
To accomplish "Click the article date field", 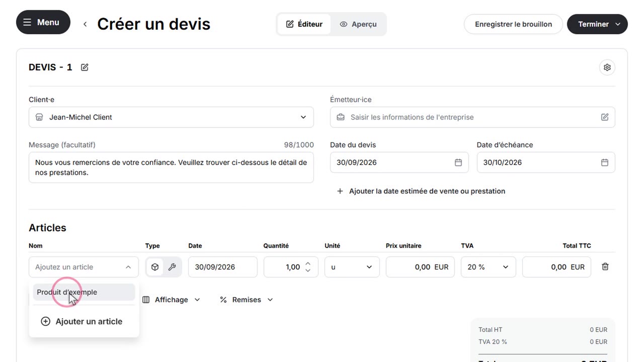I will click(x=223, y=267).
